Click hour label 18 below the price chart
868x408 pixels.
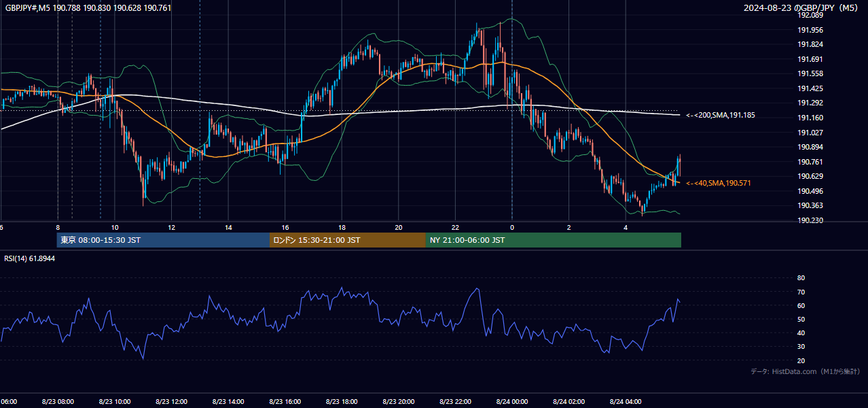coord(342,228)
